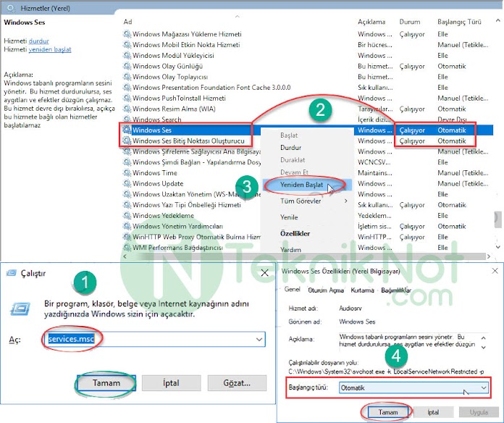The image size is (504, 423).
Task: Open the Bağımlılıklar tab
Action: (396, 290)
